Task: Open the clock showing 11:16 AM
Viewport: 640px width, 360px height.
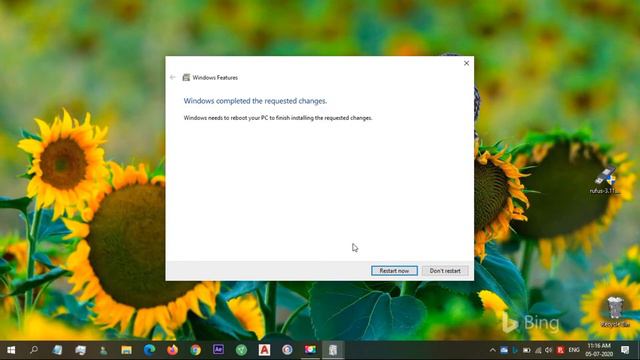Action: point(599,350)
